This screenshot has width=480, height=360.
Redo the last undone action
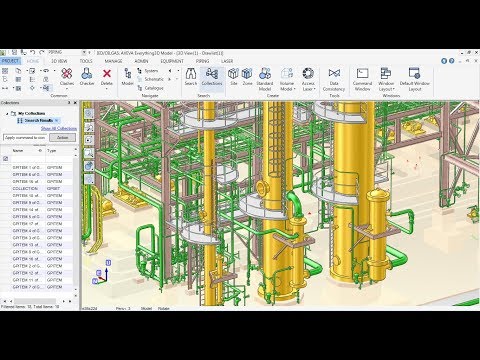tap(42, 52)
